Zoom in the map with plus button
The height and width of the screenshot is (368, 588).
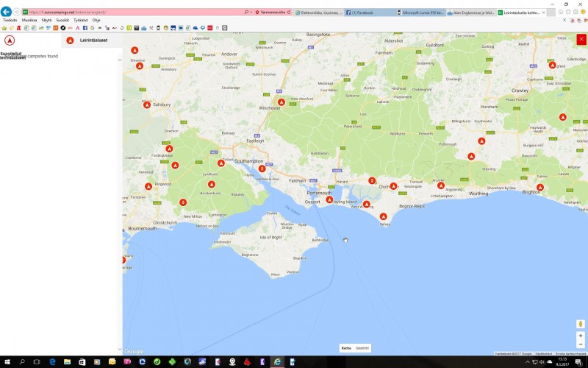pos(581,336)
